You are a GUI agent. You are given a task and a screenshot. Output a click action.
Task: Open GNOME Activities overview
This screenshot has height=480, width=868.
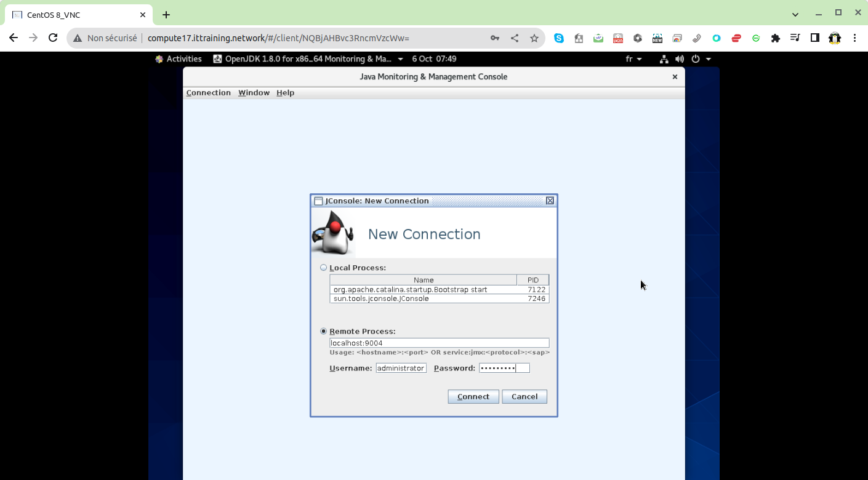pyautogui.click(x=179, y=59)
